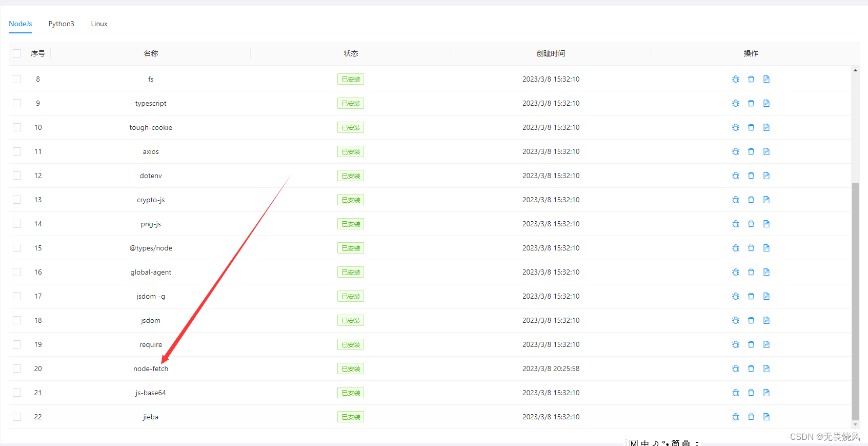868x446 pixels.
Task: Click the scrollbar up arrow
Action: pos(855,70)
